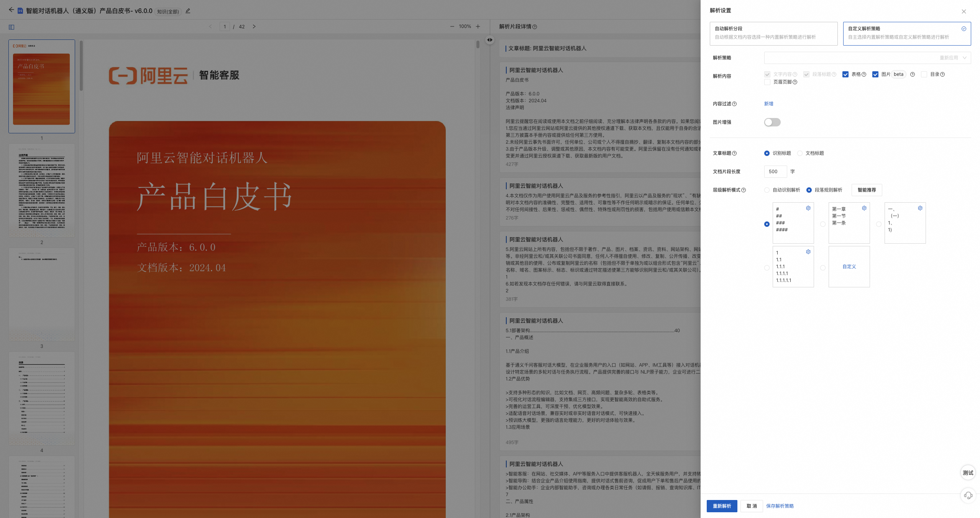Open the customer service headset icon
980x518 pixels.
click(968, 495)
